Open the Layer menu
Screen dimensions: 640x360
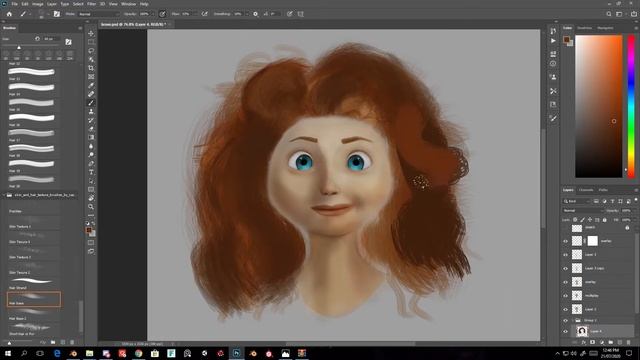pyautogui.click(x=52, y=4)
